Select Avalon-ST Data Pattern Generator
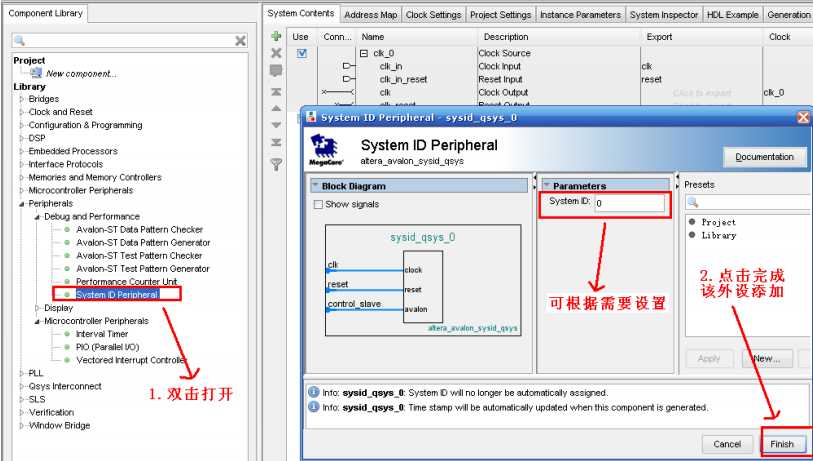 [x=143, y=243]
